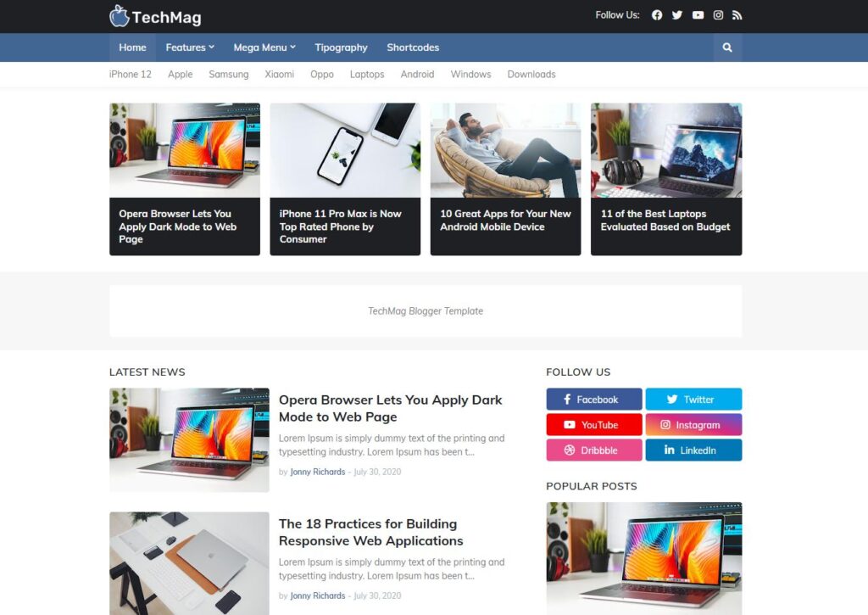
Task: Open the Instagram icon in header
Action: pos(718,15)
